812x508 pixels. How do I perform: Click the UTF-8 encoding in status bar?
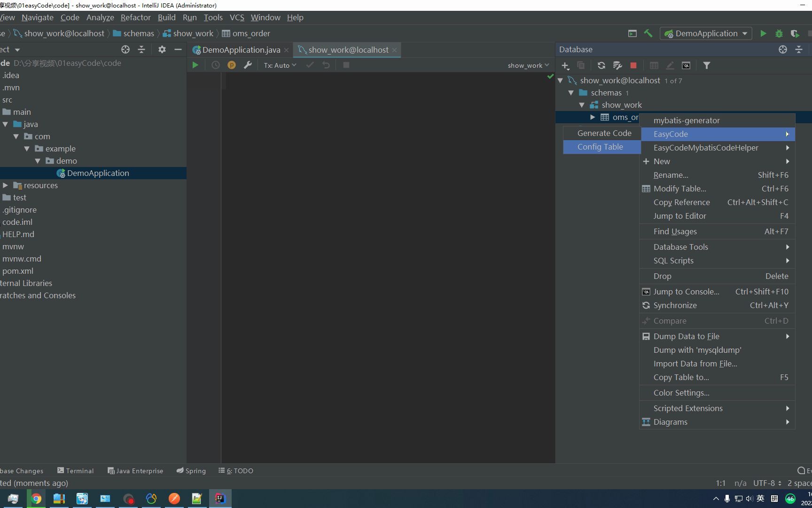767,483
